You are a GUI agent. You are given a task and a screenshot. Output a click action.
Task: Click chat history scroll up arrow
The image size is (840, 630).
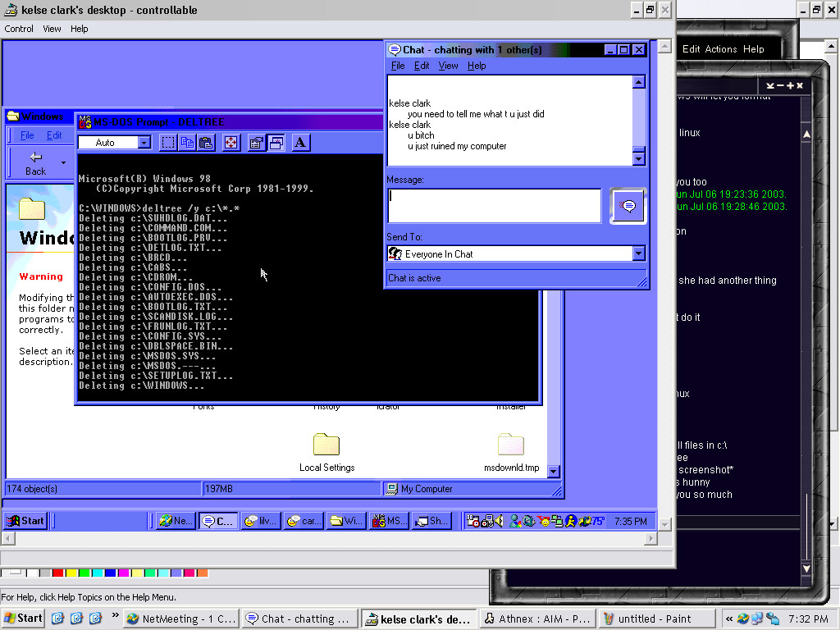point(638,82)
